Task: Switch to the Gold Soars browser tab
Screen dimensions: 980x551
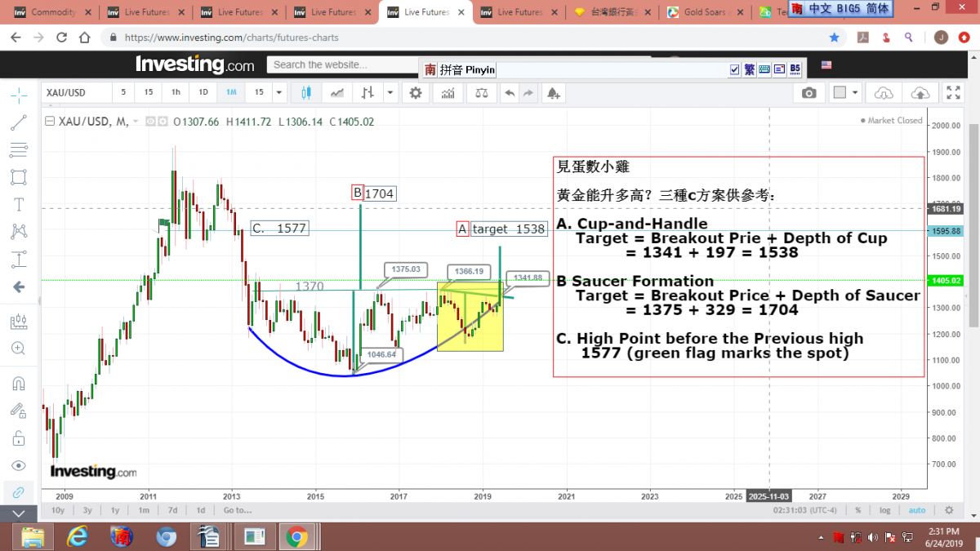Action: (x=705, y=12)
